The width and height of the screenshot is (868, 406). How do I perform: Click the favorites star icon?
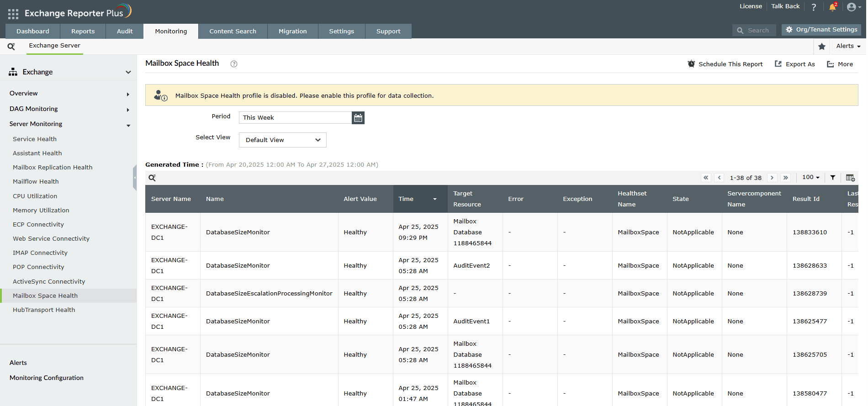pos(822,46)
